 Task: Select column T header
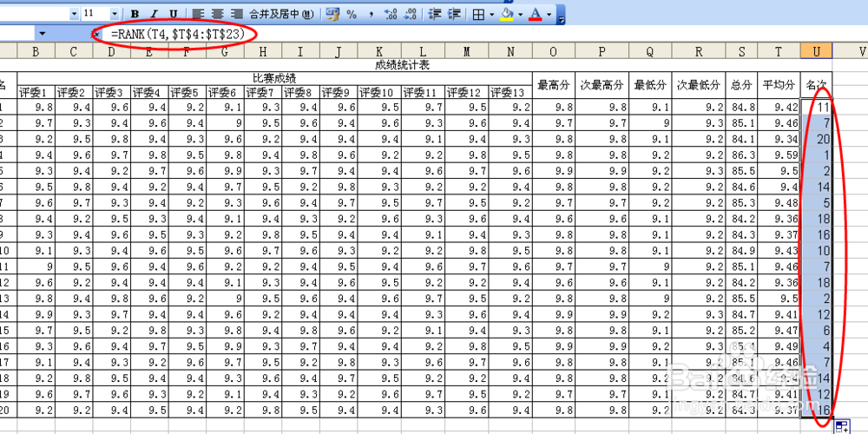779,51
